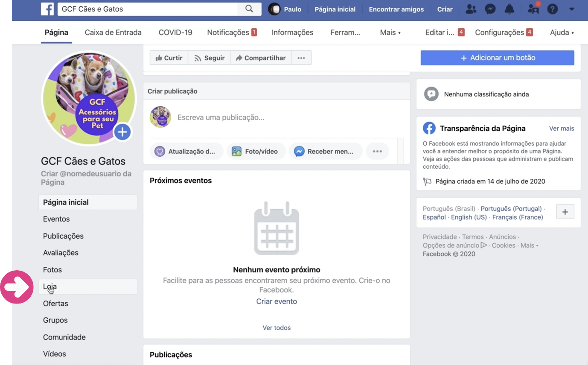The height and width of the screenshot is (365, 588).
Task: Open the COVID-19 tab
Action: [175, 32]
